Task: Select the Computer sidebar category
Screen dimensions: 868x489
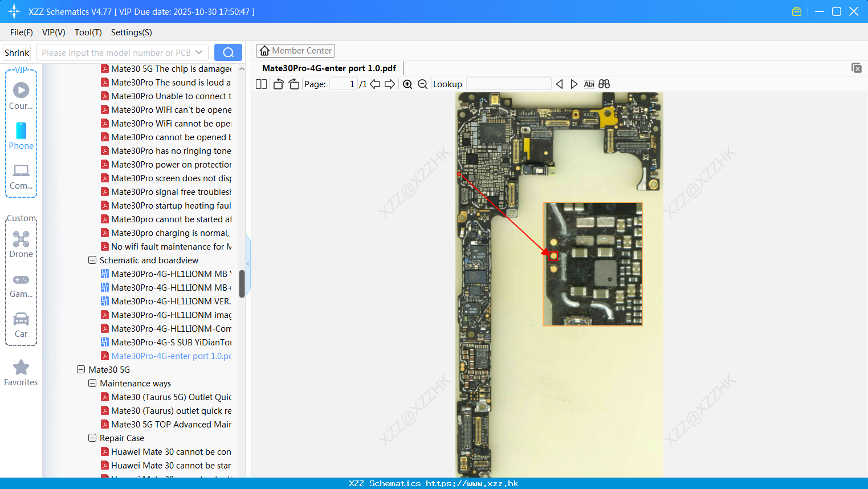Action: coord(21,176)
